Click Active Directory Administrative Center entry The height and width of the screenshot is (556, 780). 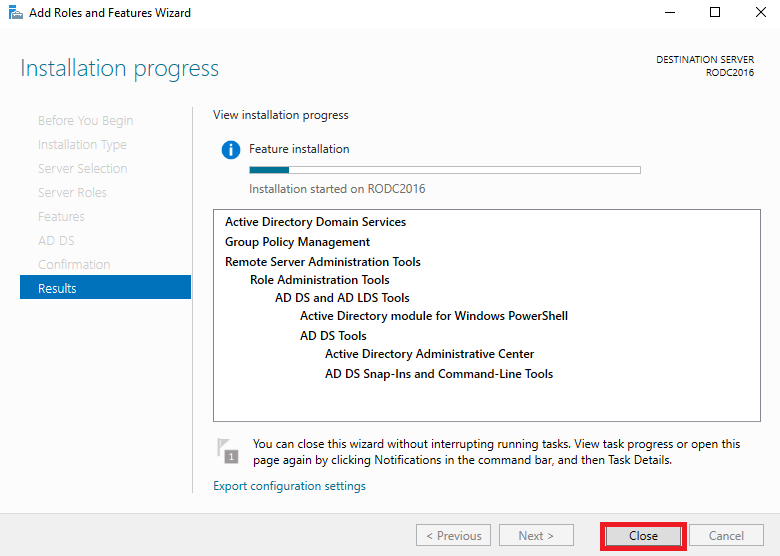pos(429,354)
